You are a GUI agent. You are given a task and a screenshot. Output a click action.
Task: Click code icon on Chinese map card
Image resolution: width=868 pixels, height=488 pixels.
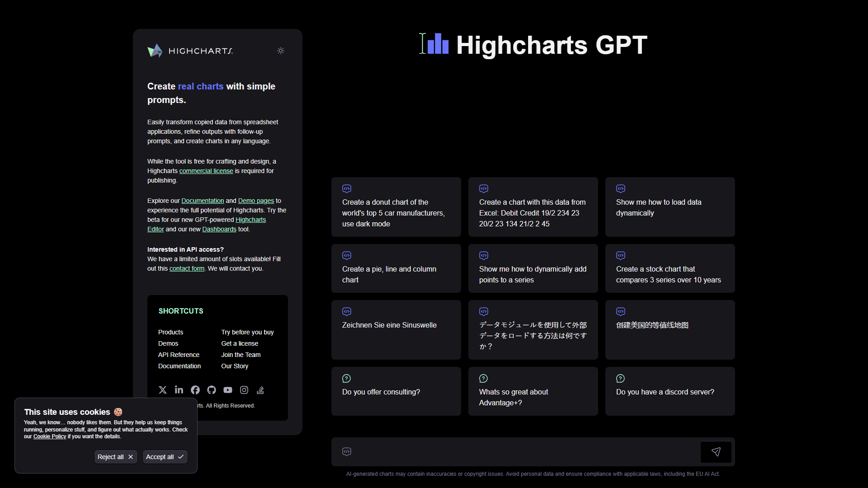(621, 311)
